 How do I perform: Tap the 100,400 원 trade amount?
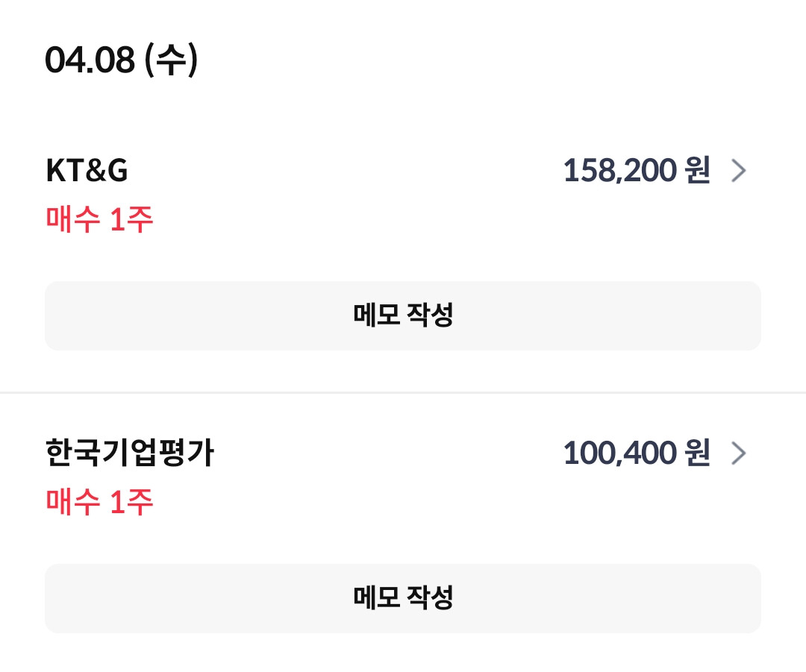click(x=635, y=453)
